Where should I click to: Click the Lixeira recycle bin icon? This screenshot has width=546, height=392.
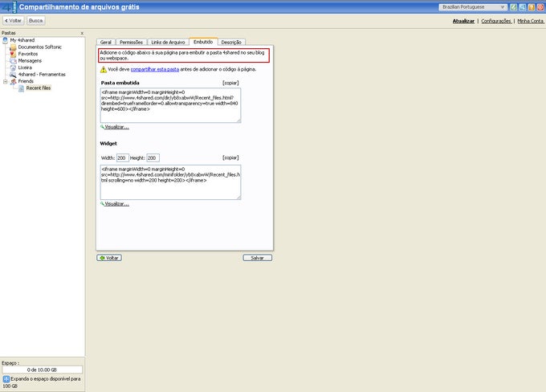[13, 67]
